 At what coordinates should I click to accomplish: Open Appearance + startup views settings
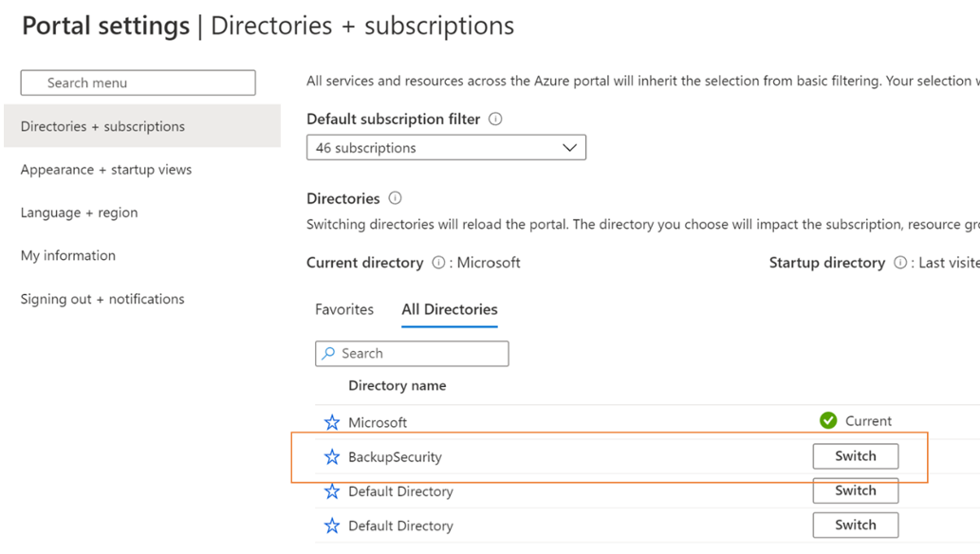point(106,170)
